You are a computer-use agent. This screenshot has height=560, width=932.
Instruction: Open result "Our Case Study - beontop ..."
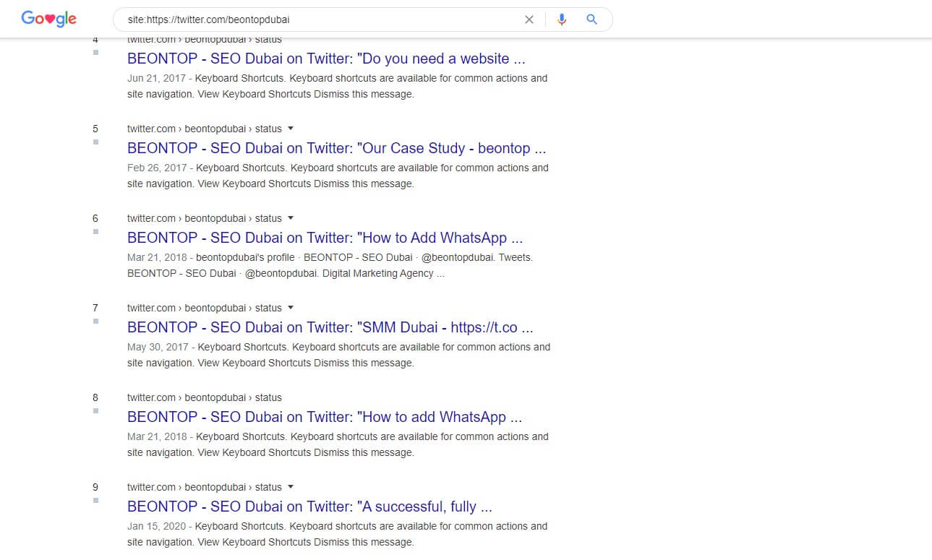(336, 148)
